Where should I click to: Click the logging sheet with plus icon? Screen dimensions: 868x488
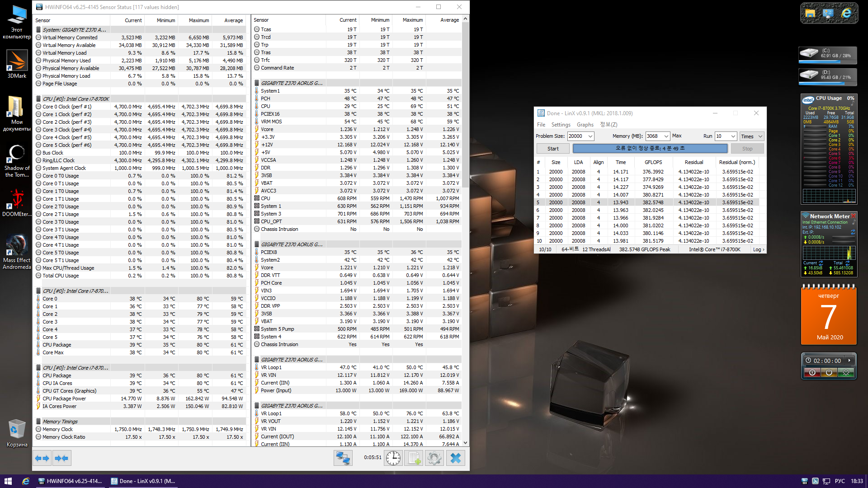[x=414, y=458]
